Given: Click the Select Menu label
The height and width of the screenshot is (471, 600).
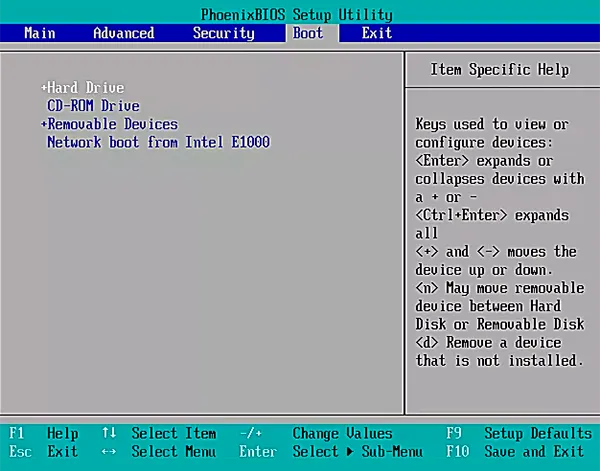Looking at the screenshot, I should pos(174,451).
